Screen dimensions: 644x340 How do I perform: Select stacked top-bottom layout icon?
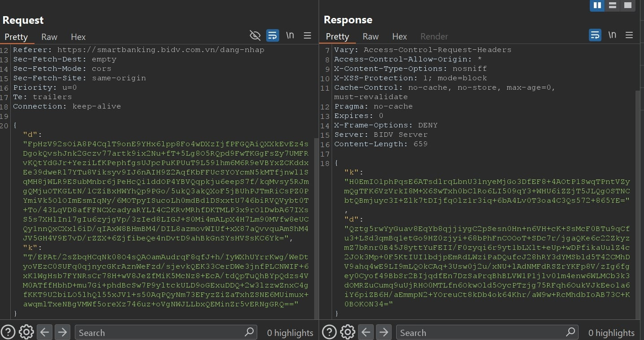tap(612, 5)
